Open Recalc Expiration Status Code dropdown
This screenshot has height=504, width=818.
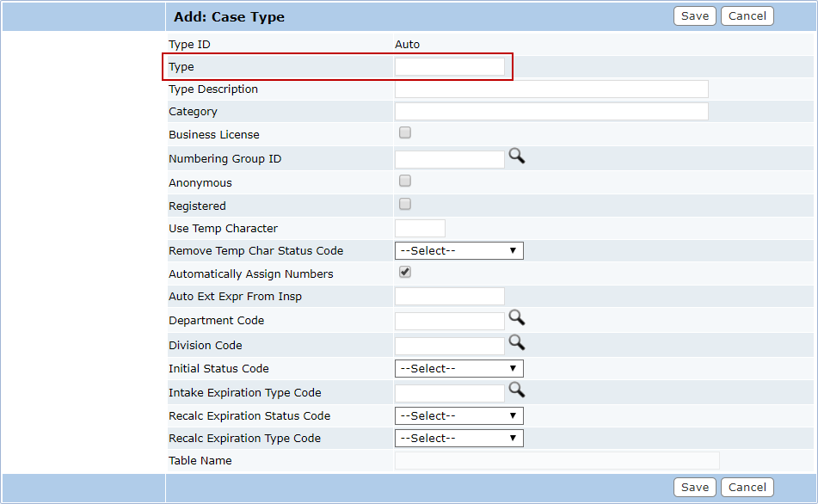pyautogui.click(x=458, y=416)
